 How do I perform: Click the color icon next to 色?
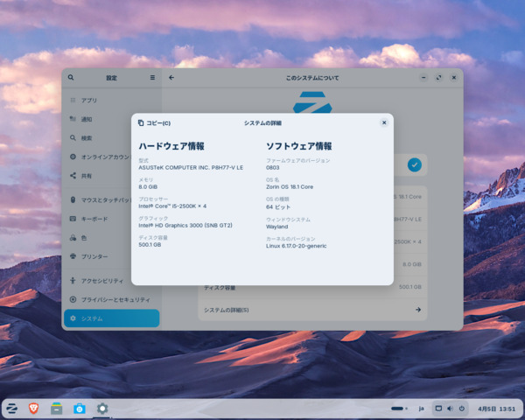point(73,238)
